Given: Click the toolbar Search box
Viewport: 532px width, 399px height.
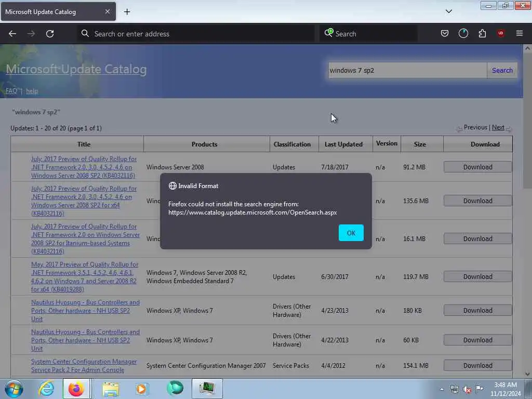Looking at the screenshot, I should click(x=368, y=34).
